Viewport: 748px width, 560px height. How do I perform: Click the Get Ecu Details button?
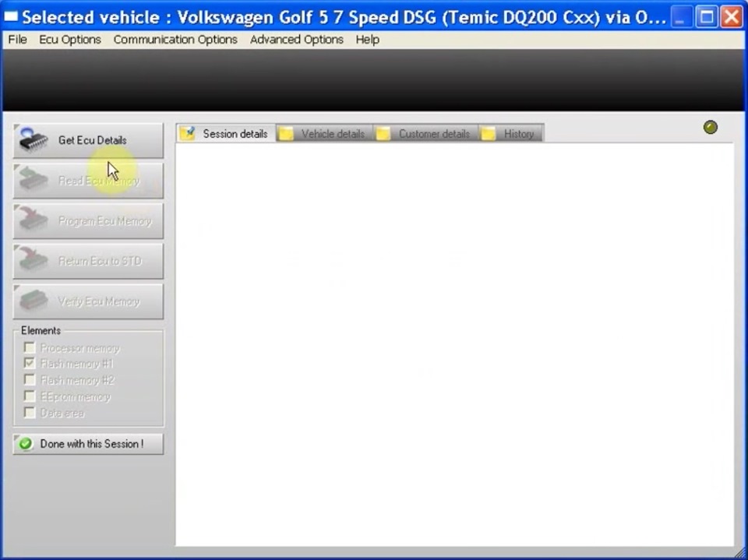[88, 141]
